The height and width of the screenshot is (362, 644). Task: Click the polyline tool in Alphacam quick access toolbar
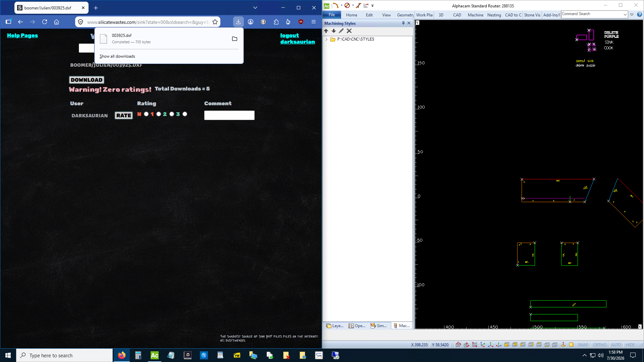pos(335,5)
